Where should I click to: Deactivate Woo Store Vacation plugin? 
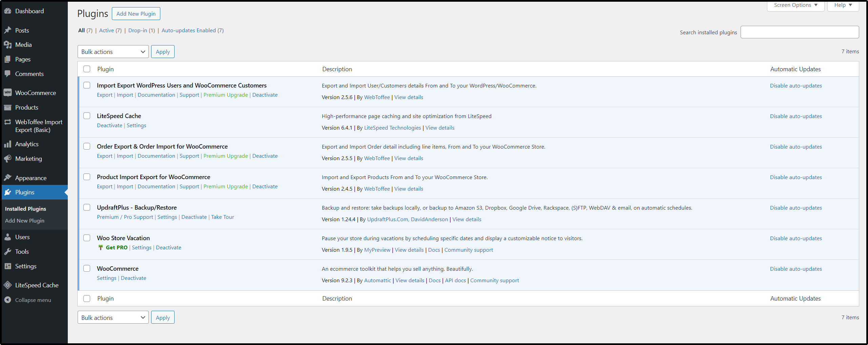coord(168,248)
